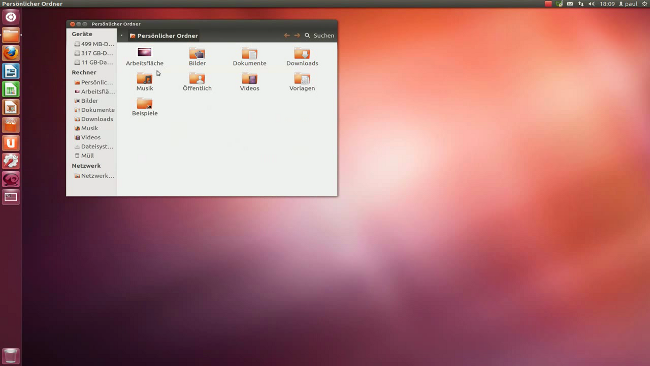Close the Persönlicher Ordner window
Screen dimensions: 650x366
click(x=72, y=24)
